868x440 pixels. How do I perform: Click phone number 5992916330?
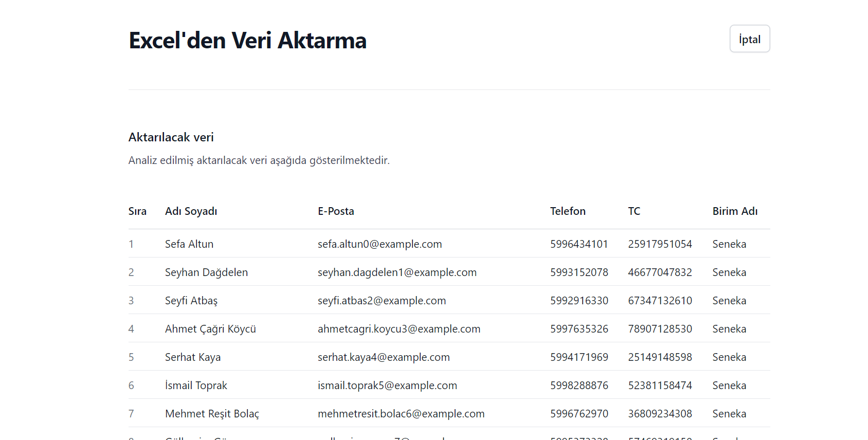click(579, 301)
